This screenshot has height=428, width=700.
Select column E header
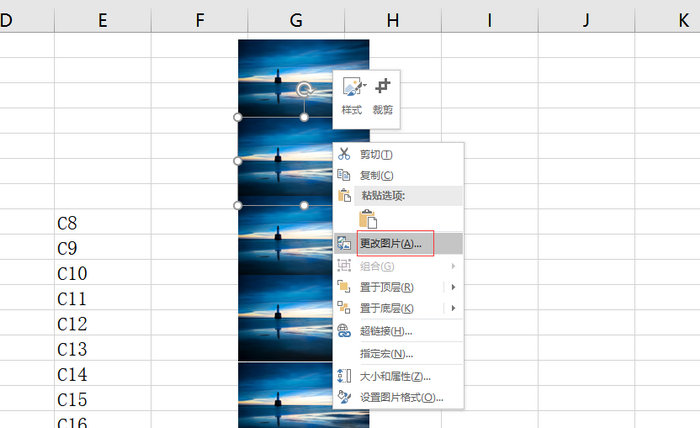click(x=103, y=20)
